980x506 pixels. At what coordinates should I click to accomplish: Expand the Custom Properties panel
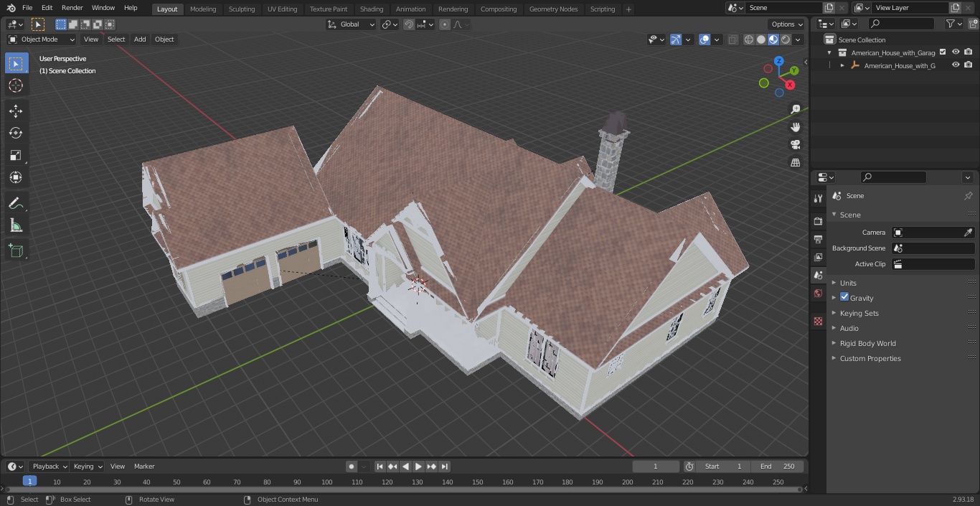(x=870, y=358)
